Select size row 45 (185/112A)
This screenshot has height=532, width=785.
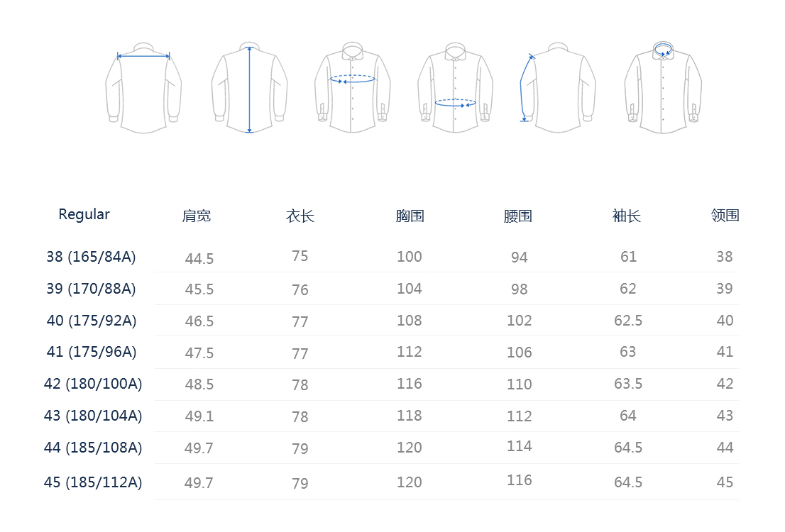point(93,482)
